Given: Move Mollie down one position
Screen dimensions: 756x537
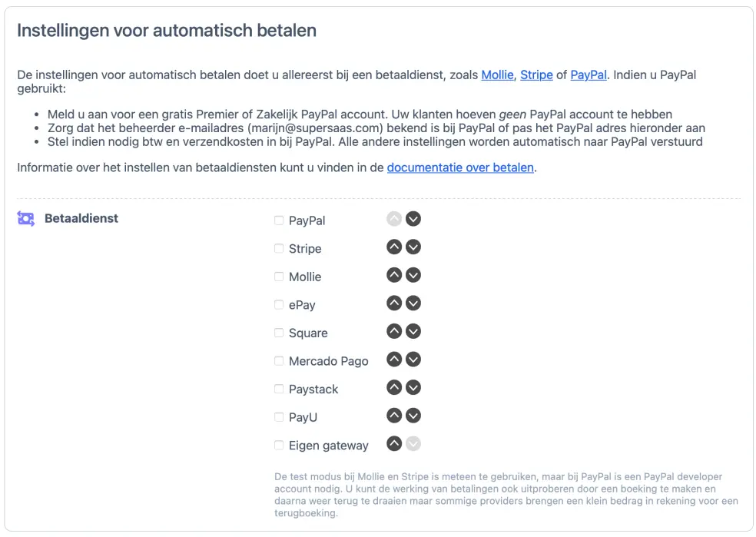Looking at the screenshot, I should [413, 275].
